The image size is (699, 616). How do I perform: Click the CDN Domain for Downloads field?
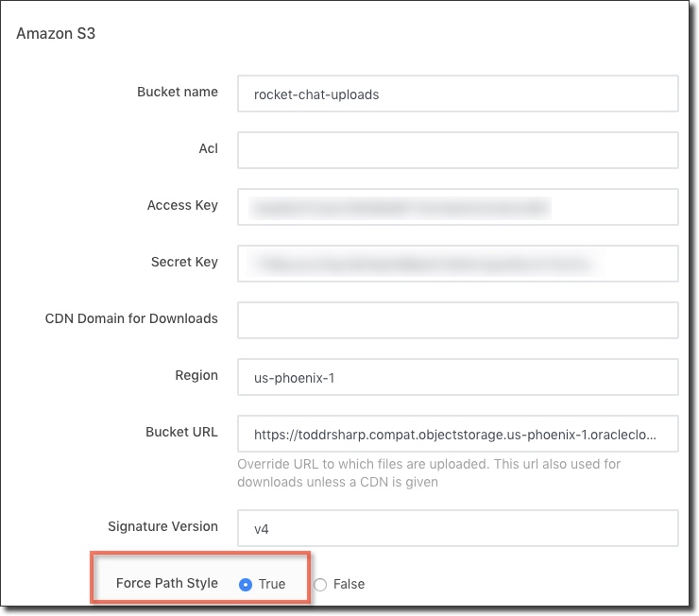tap(457, 320)
